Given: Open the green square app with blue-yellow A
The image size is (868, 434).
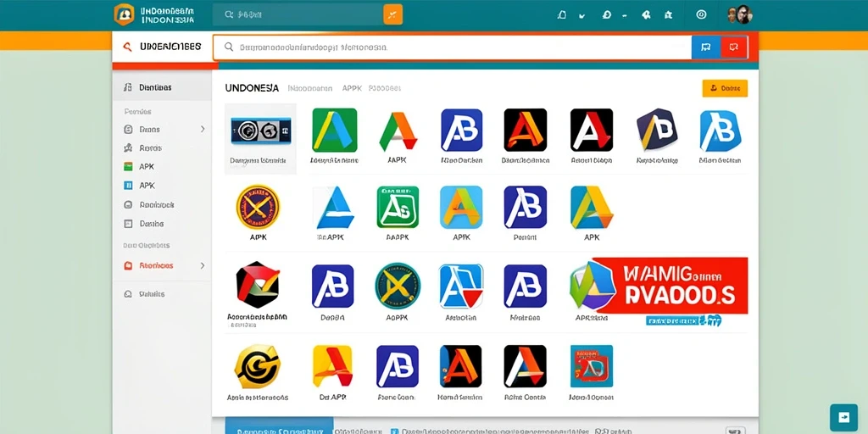Looking at the screenshot, I should point(334,130).
